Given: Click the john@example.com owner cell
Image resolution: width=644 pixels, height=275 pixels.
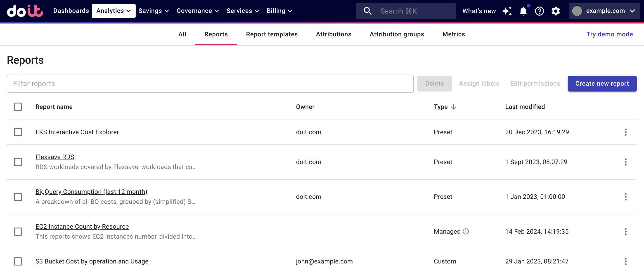Looking at the screenshot, I should tap(324, 261).
